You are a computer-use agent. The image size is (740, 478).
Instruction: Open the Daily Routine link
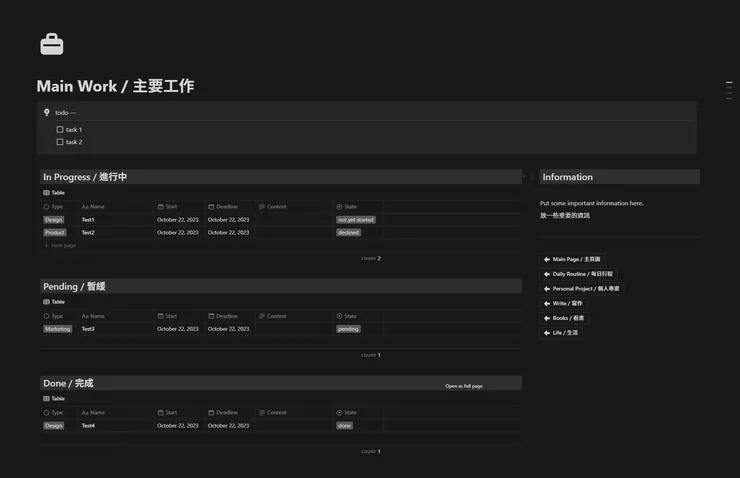click(579, 274)
